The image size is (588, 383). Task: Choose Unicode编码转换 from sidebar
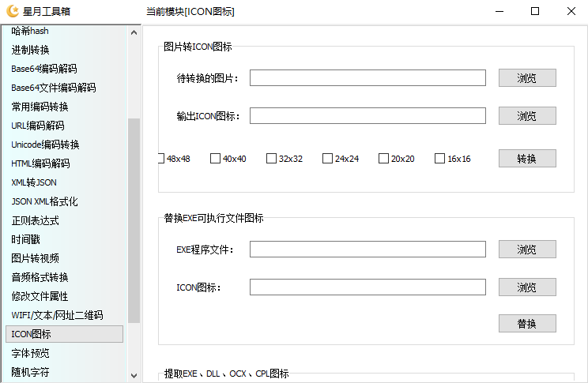pos(45,145)
